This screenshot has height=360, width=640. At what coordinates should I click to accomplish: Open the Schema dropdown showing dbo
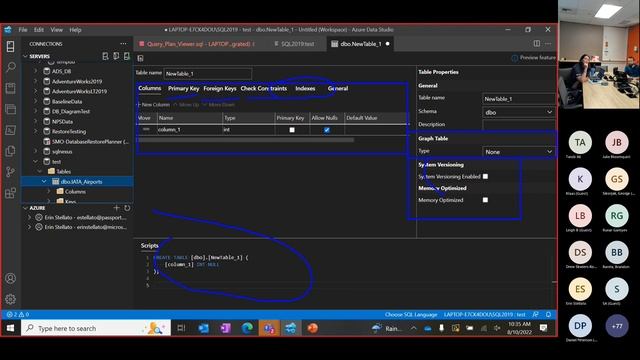[x=518, y=112]
